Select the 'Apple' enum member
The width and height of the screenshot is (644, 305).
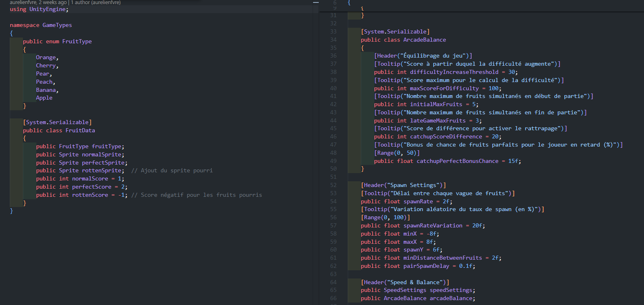click(x=44, y=98)
